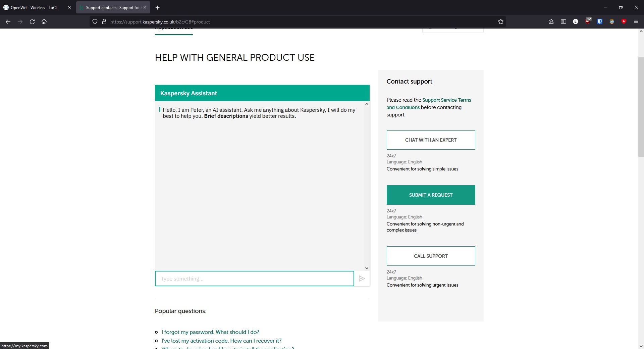Send the chat message with the arrow icon
Screen dimensions: 644x349
362,279
